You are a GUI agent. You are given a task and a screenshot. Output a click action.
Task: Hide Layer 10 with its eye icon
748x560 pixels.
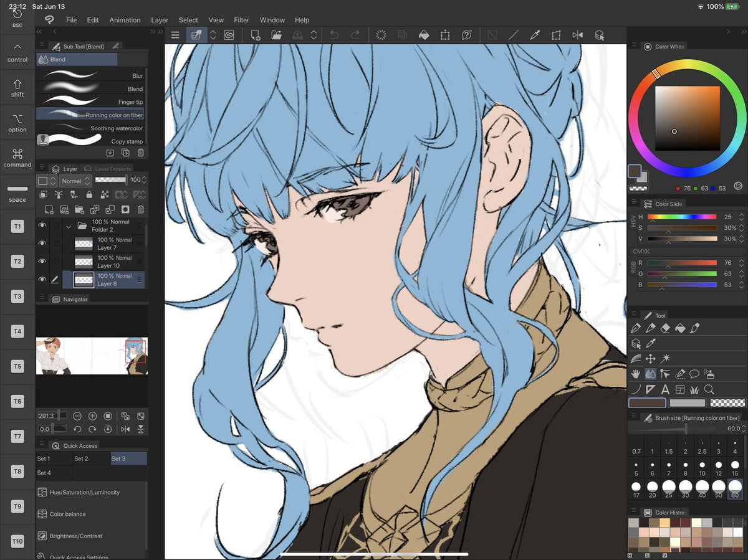[x=42, y=262]
